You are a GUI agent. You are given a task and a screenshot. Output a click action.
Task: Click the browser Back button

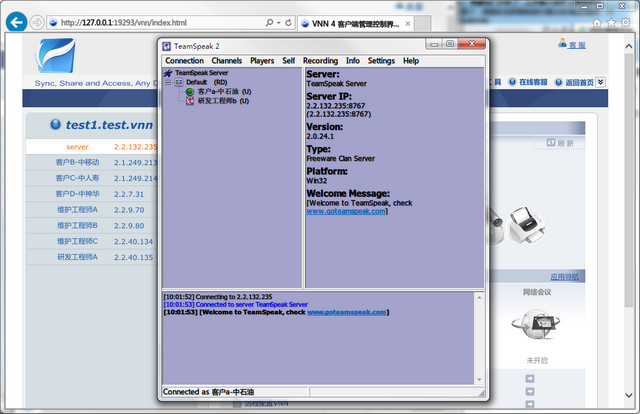[x=17, y=22]
